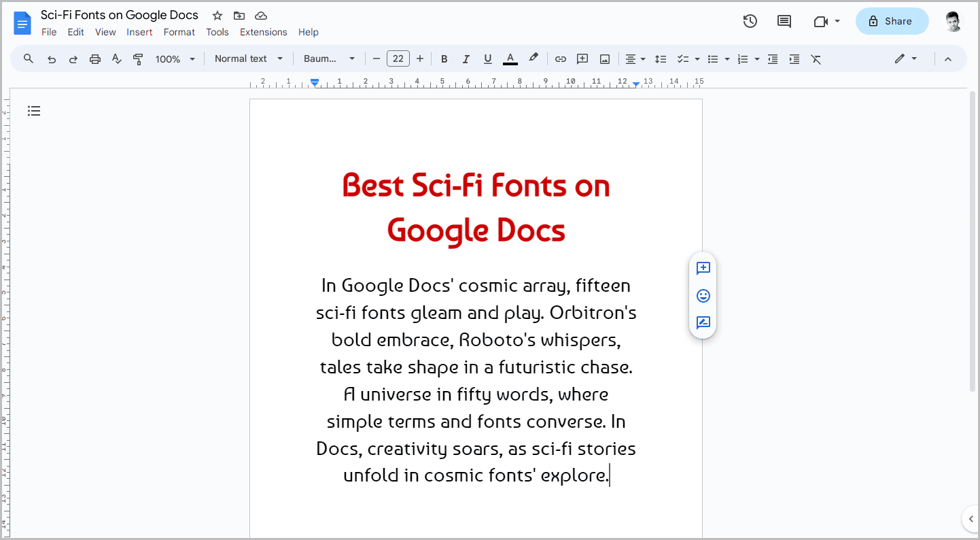Screen dimensions: 980x540
Task: Select the Print icon
Action: 94,58
